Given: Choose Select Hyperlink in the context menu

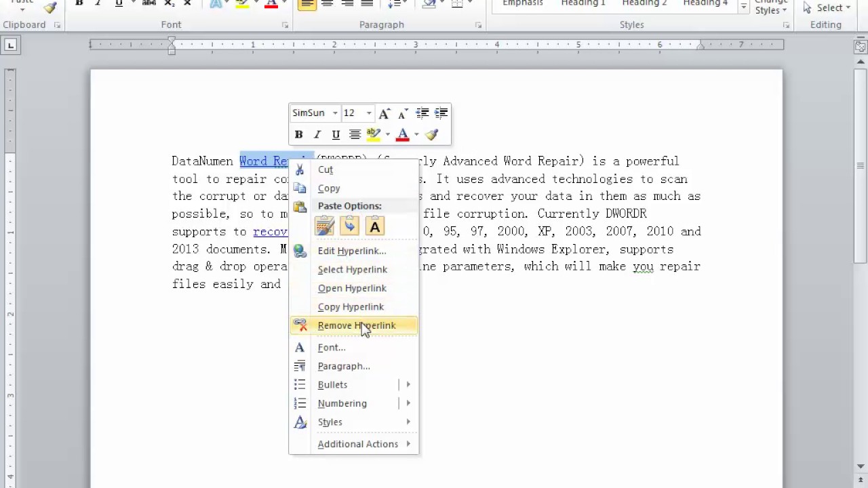Looking at the screenshot, I should [x=354, y=269].
